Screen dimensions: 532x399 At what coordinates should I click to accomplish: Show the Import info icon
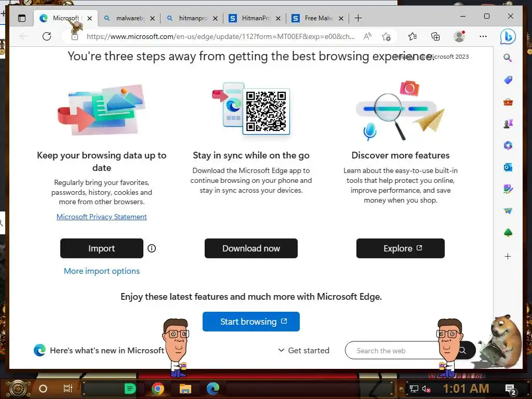coord(152,248)
